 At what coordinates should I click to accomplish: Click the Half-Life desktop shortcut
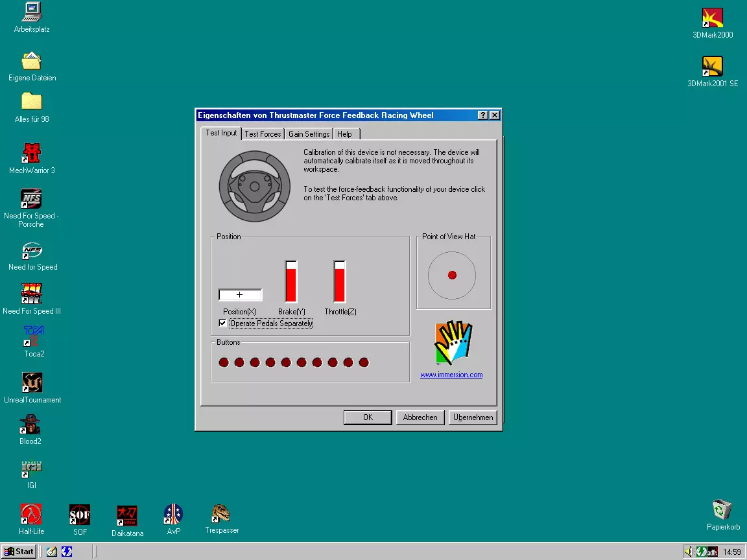click(x=31, y=514)
